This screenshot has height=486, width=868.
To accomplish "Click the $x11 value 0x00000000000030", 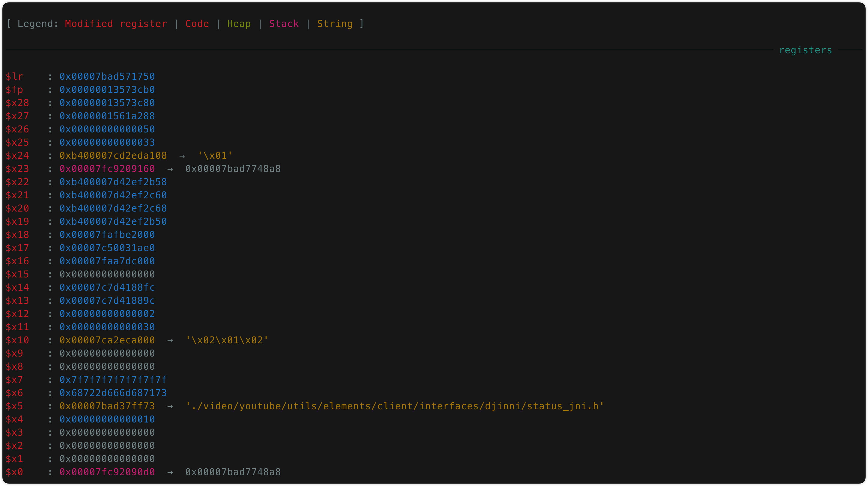I will point(107,327).
